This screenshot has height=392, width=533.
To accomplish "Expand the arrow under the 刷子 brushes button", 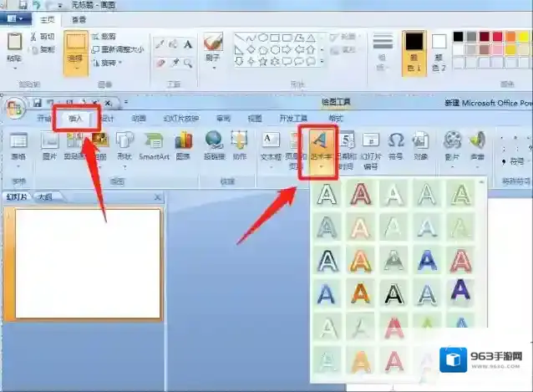I will (x=214, y=69).
